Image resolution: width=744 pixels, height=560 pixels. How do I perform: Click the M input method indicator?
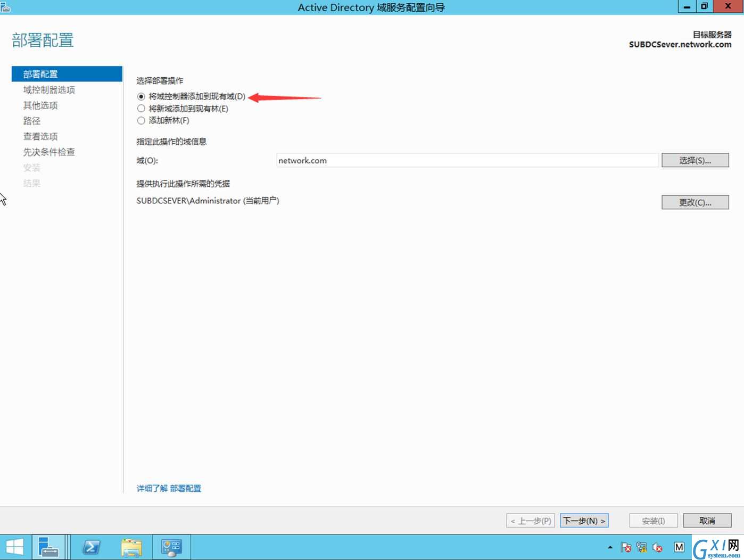tap(679, 547)
